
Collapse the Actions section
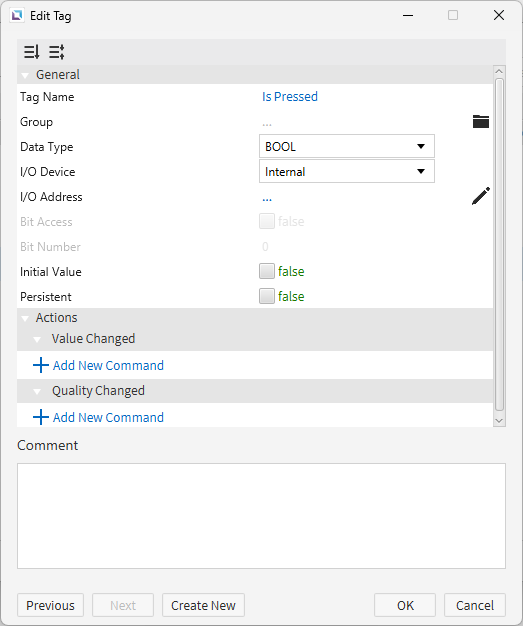pyautogui.click(x=26, y=318)
